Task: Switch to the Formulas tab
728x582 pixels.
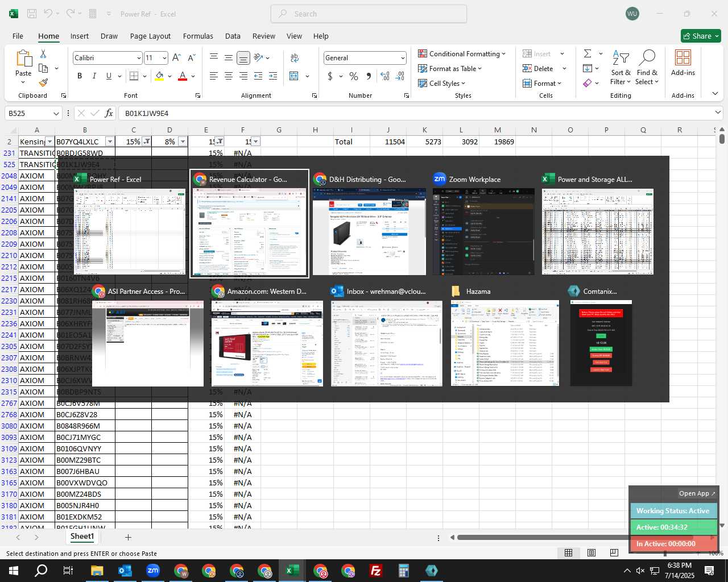Action: (x=198, y=36)
